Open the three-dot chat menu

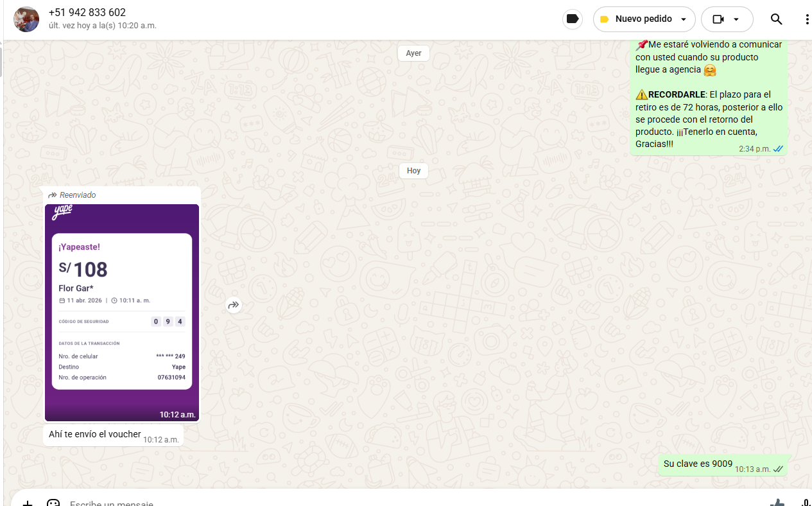tap(807, 19)
